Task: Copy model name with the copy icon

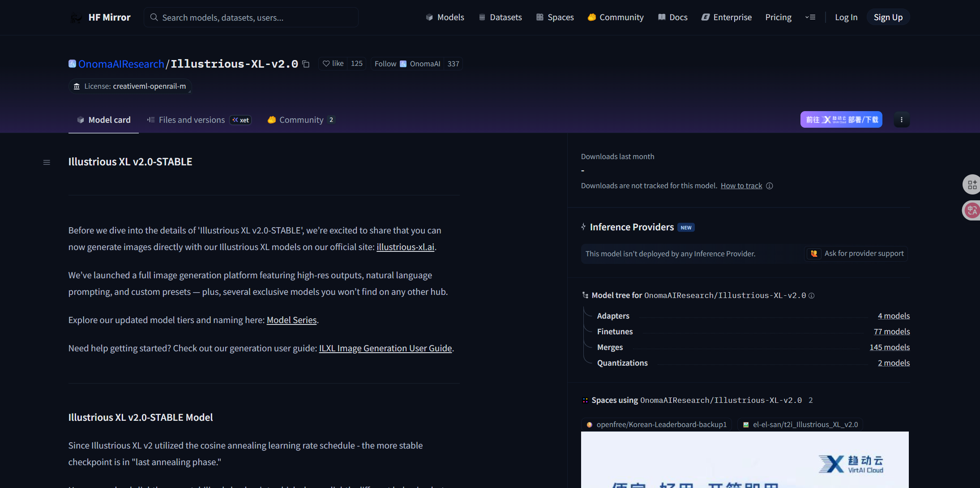Action: pos(306,64)
